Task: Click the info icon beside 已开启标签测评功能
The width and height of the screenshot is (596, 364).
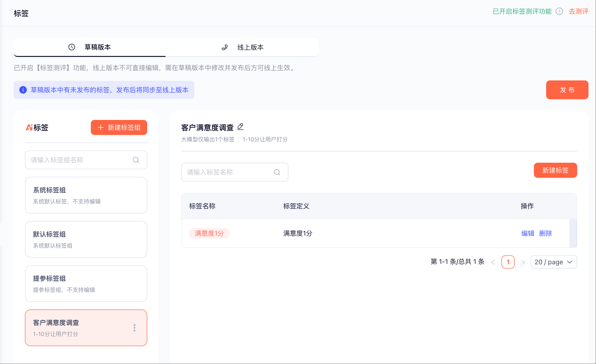Action: 559,11
